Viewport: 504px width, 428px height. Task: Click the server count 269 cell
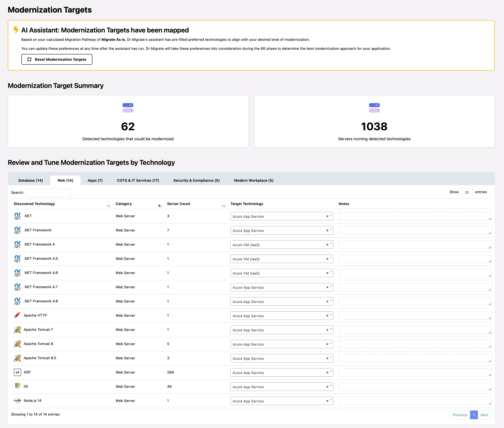tap(170, 372)
